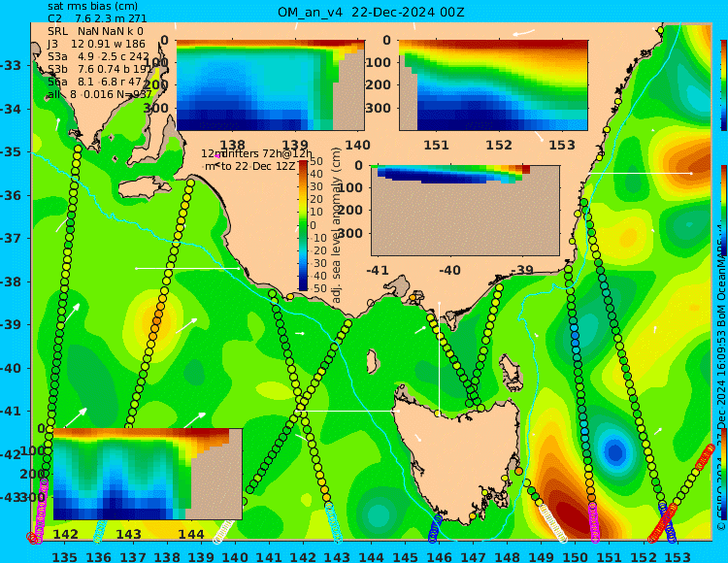Click the title OM_an_v4 22-Dec-2024 00Z
The height and width of the screenshot is (563, 728).
click(x=371, y=13)
